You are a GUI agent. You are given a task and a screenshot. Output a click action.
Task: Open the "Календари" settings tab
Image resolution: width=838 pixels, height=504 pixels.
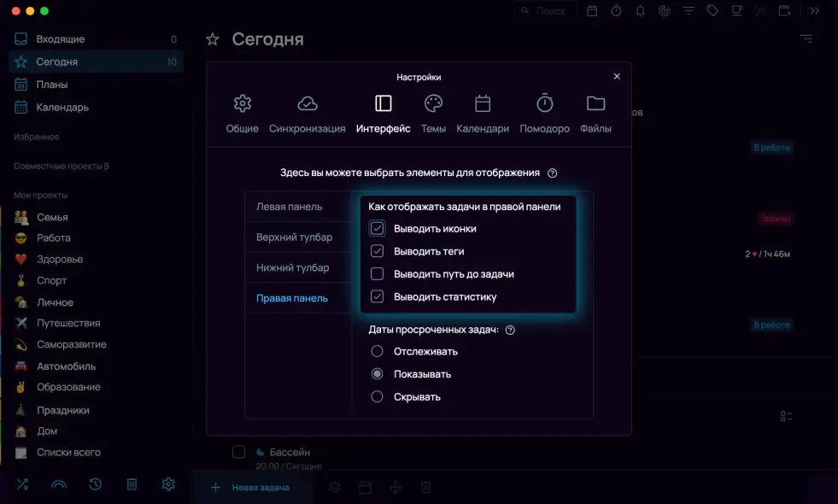[x=483, y=114]
